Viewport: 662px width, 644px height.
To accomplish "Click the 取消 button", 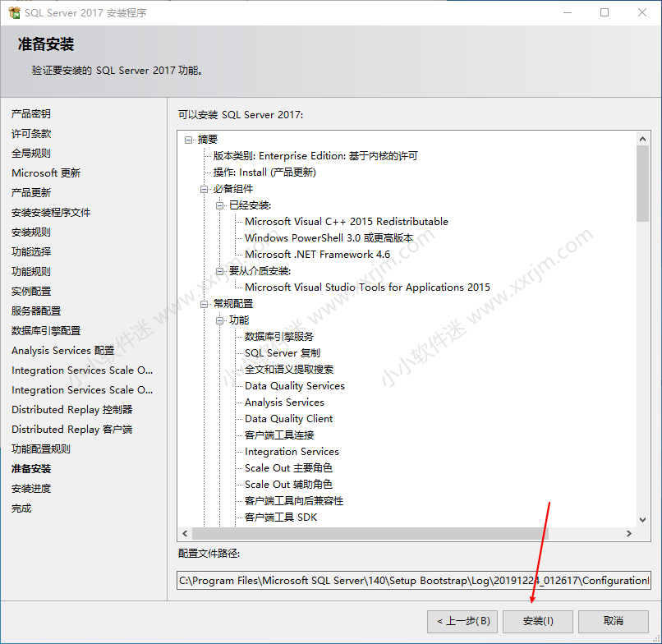I will pos(614,621).
